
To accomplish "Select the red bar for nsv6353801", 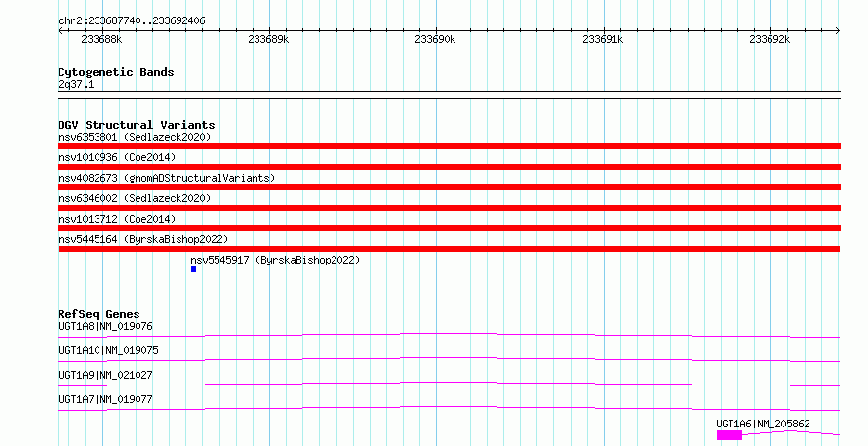I will point(449,146).
